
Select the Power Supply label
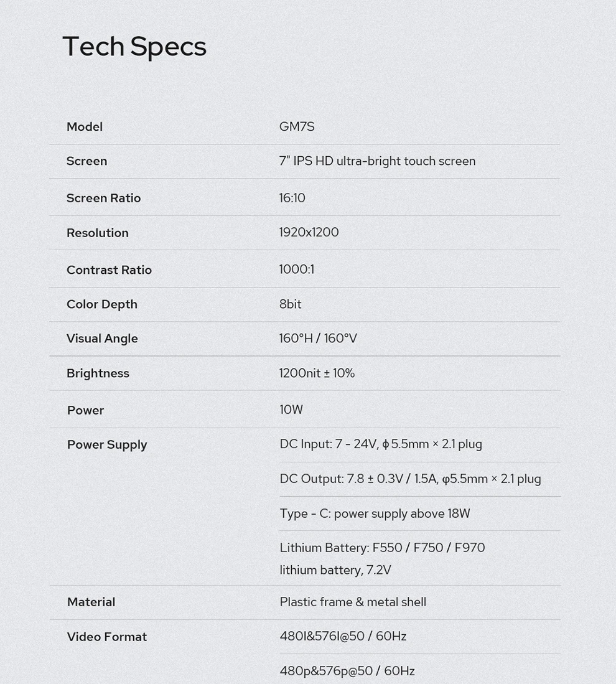107,445
